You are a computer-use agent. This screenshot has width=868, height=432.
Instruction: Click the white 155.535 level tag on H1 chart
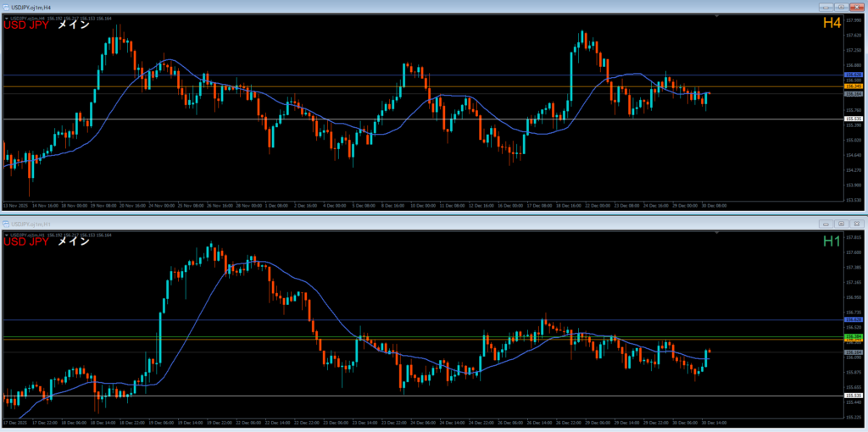click(x=854, y=396)
